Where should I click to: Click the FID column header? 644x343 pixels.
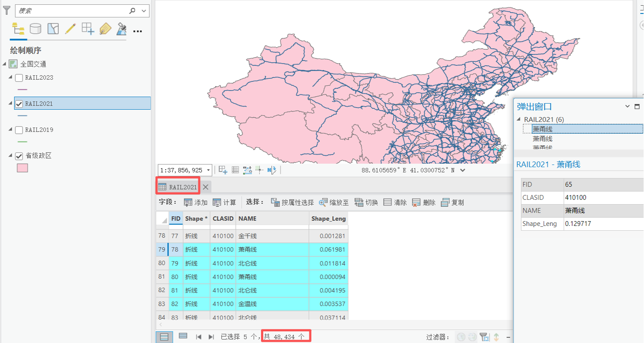tap(176, 219)
